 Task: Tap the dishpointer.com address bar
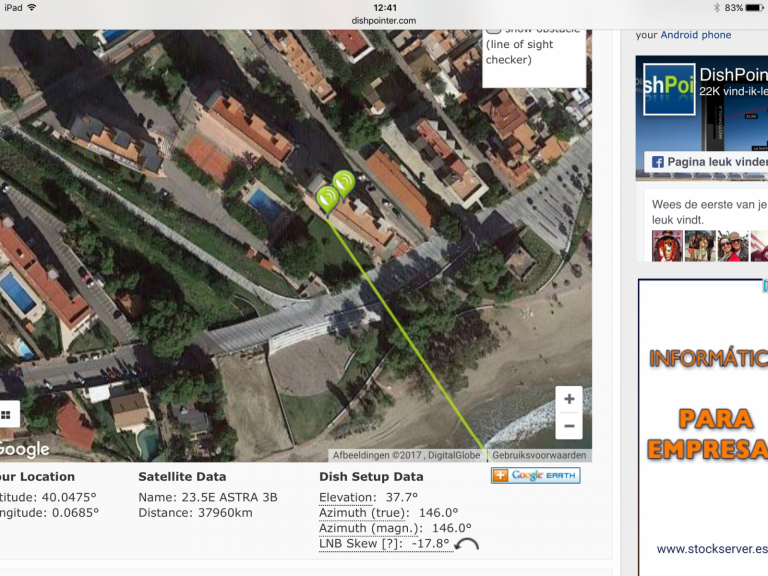tap(384, 20)
